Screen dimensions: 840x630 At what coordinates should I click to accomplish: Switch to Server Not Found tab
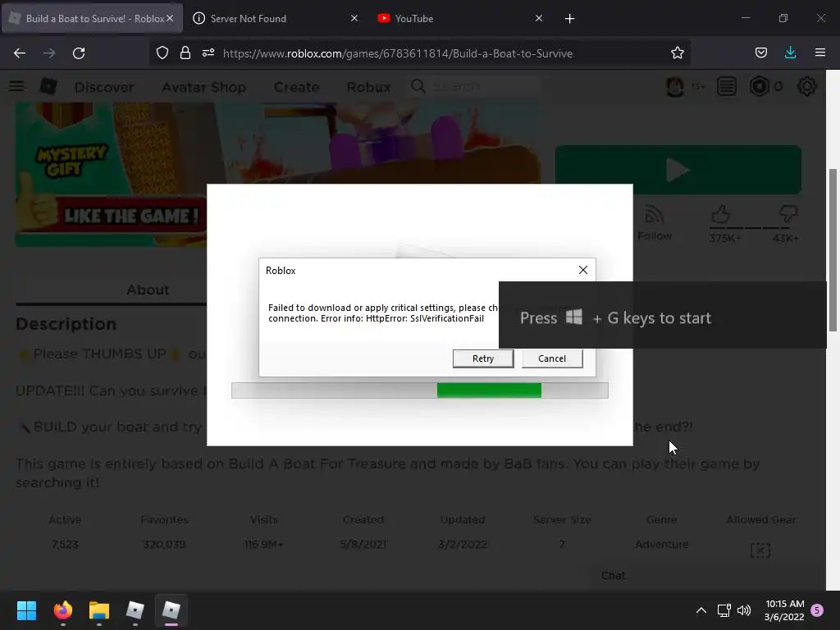(x=276, y=19)
